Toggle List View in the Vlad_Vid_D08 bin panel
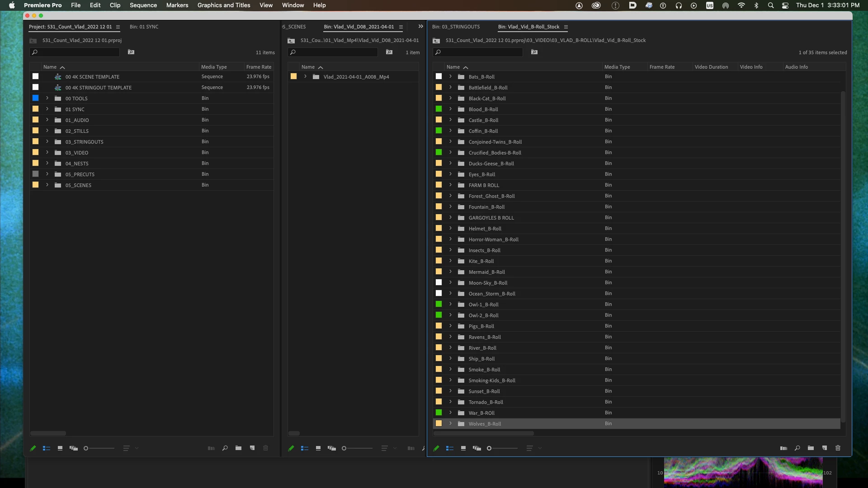This screenshot has width=868, height=488. pyautogui.click(x=304, y=448)
